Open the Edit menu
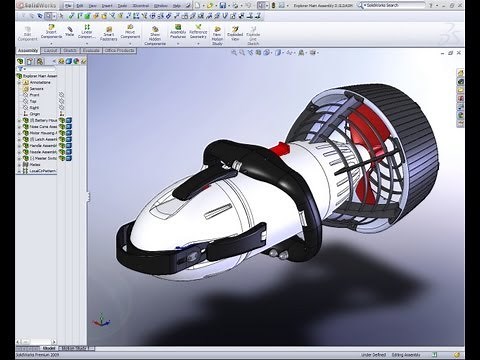480x360 pixels. pyautogui.click(x=80, y=6)
